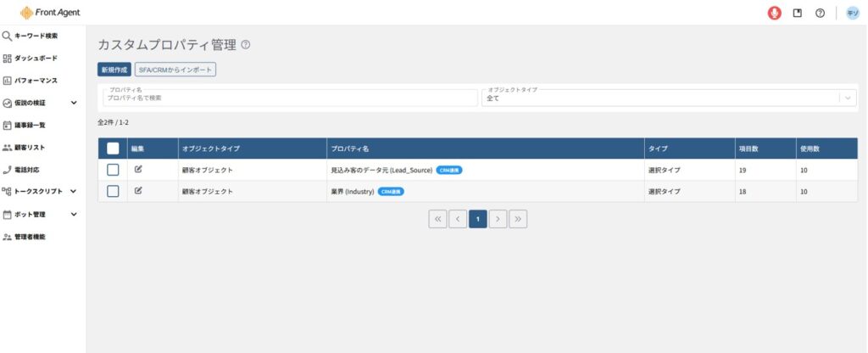Click the 新規作成 button

pyautogui.click(x=114, y=70)
